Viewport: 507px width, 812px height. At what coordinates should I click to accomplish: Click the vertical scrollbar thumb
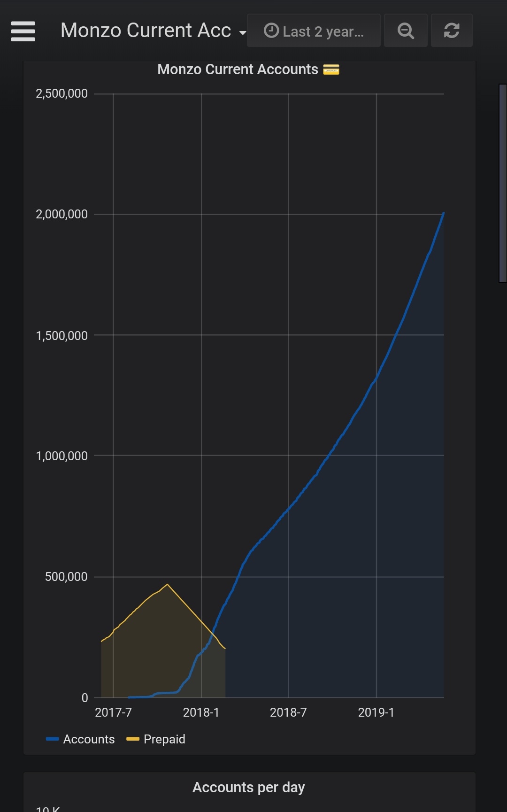(x=503, y=183)
